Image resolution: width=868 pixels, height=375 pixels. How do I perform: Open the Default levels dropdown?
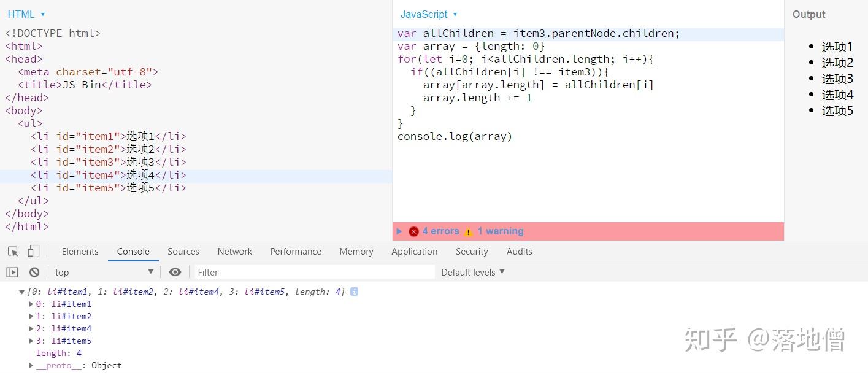point(473,272)
